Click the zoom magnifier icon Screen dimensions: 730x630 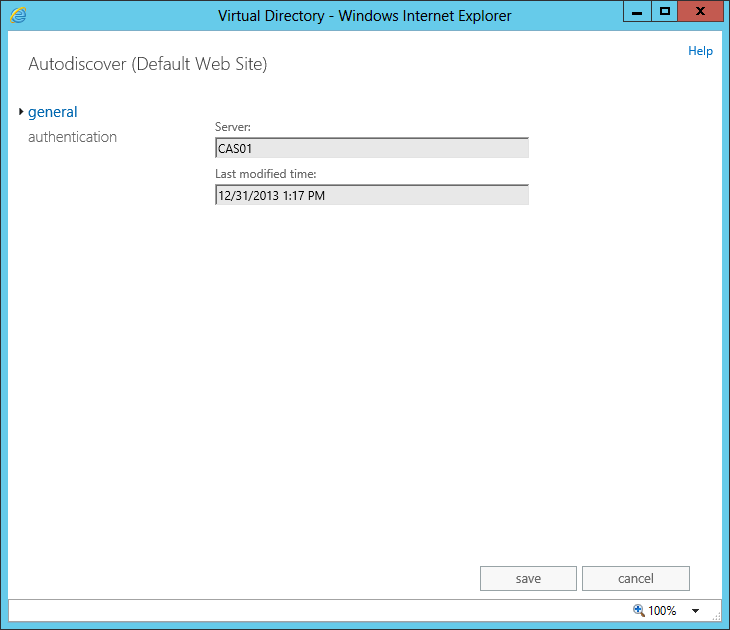[x=638, y=610]
